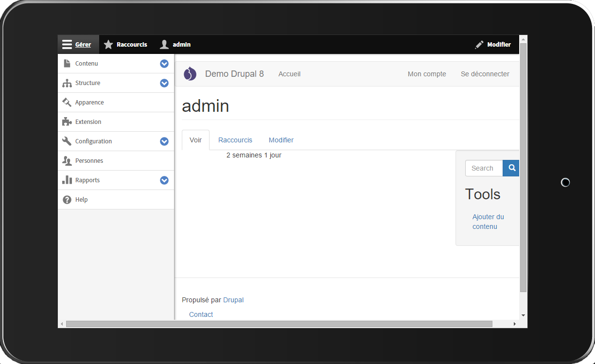Click the Rapports bar chart icon

[x=67, y=180]
